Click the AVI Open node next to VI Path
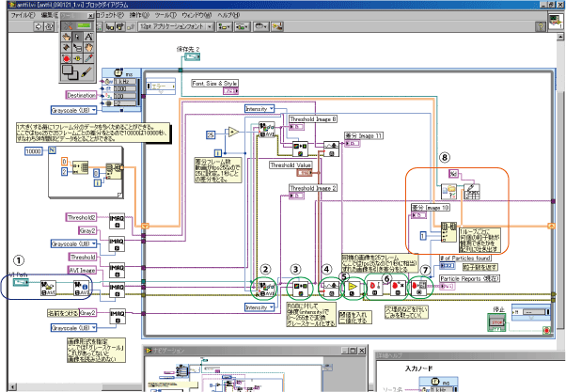 click(x=48, y=288)
